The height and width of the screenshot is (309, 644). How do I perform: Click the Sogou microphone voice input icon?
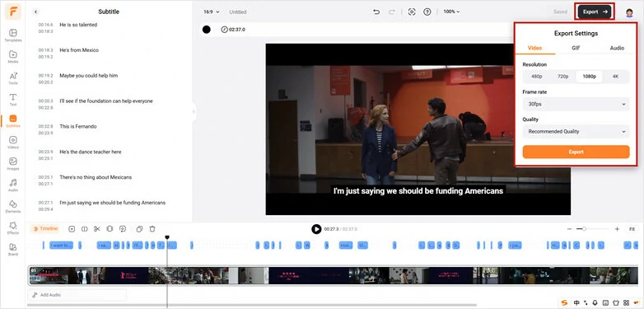tap(595, 303)
